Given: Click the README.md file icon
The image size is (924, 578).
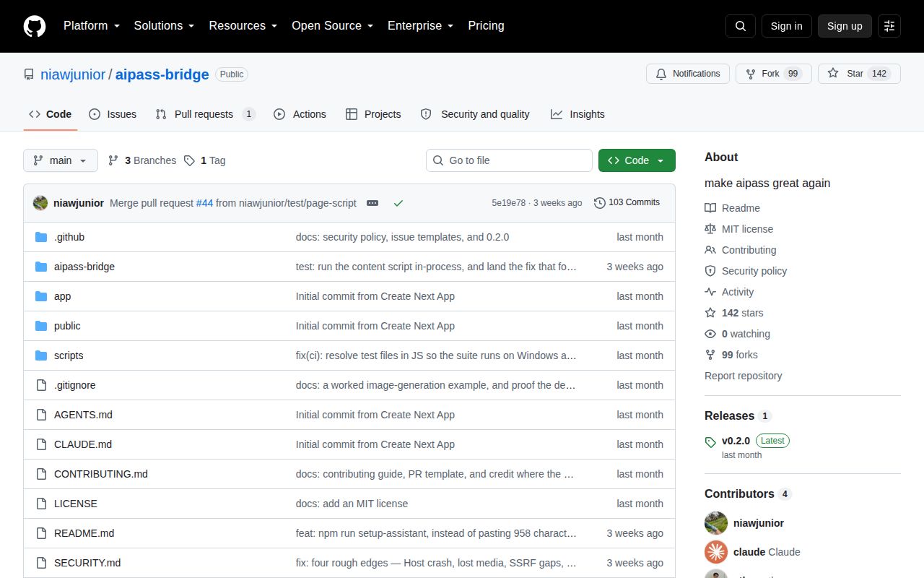Looking at the screenshot, I should click(x=41, y=533).
